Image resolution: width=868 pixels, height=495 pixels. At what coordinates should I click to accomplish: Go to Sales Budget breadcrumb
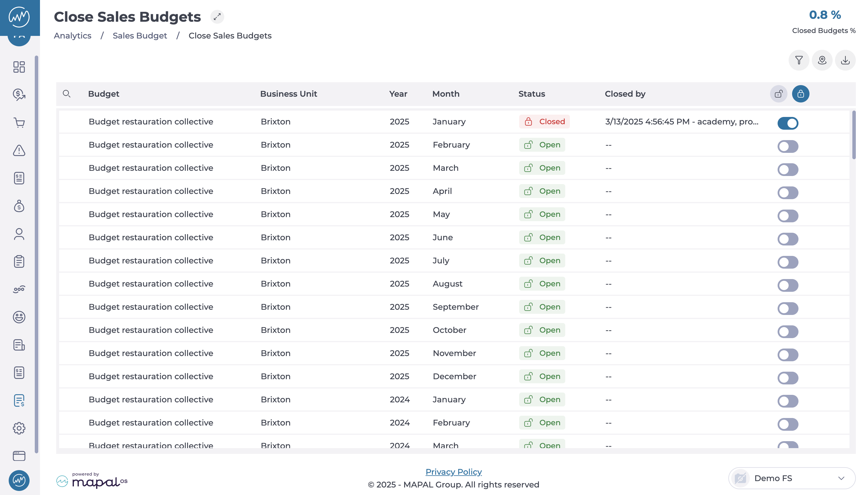140,36
